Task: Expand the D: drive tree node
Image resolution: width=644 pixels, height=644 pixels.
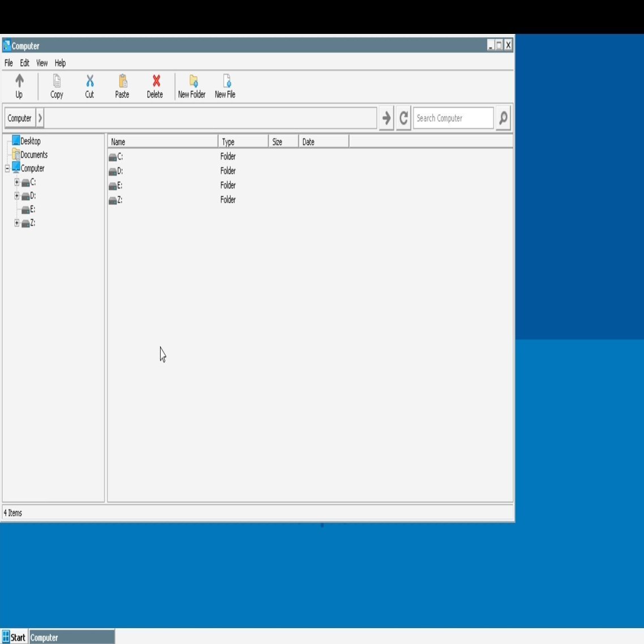Action: tap(17, 195)
